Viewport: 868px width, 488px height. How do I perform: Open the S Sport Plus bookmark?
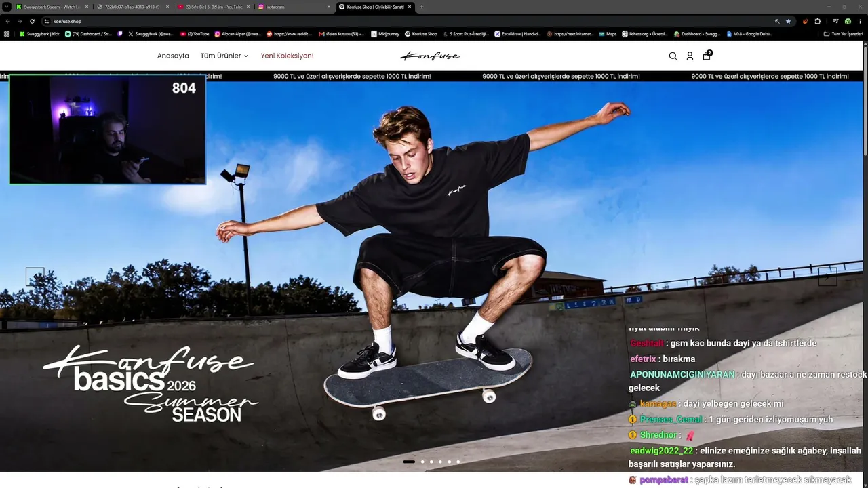pos(466,33)
